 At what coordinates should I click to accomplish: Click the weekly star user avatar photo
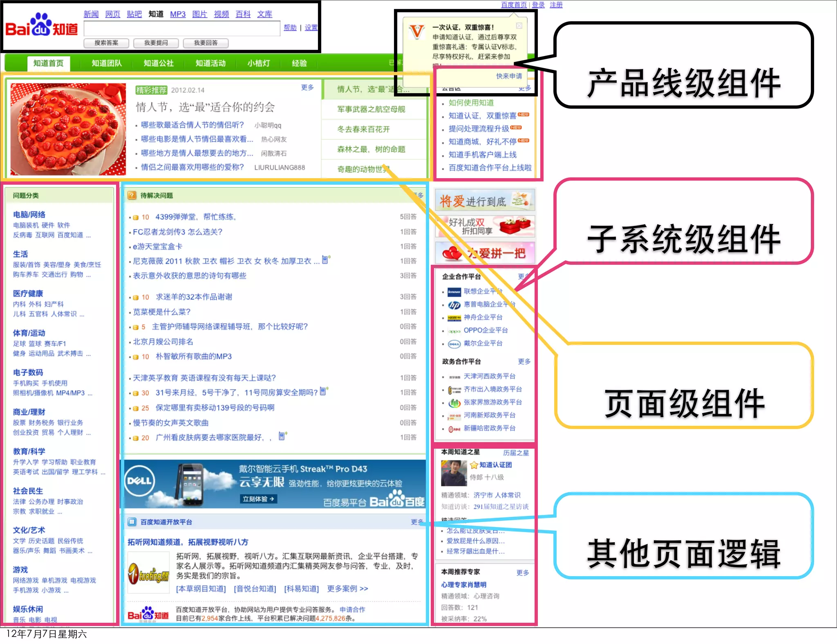454,473
